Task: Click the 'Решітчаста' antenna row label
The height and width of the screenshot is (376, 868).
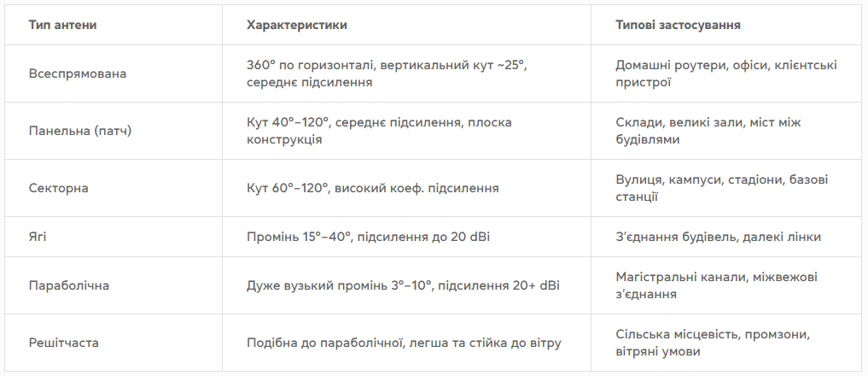Action: (x=64, y=343)
